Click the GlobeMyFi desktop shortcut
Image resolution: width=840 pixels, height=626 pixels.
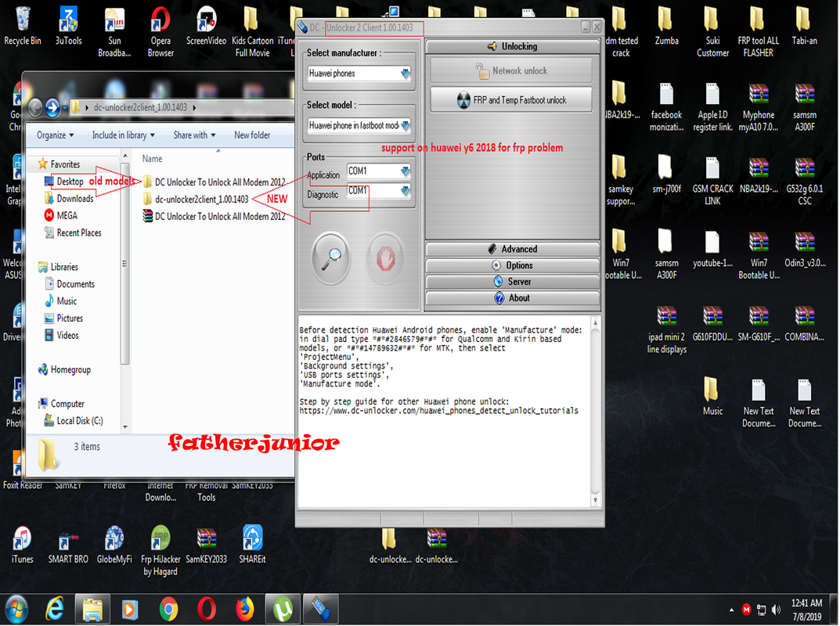point(114,545)
